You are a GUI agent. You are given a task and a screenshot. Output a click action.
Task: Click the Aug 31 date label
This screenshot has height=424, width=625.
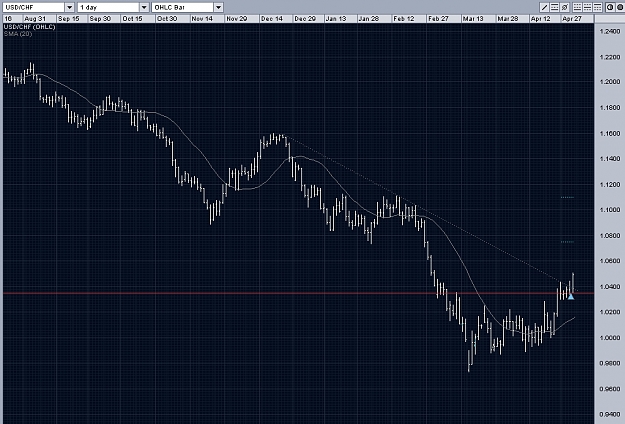(35, 19)
